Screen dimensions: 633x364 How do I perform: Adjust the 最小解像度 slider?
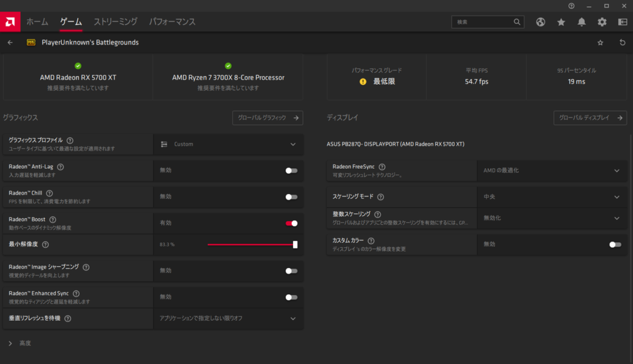[295, 245]
